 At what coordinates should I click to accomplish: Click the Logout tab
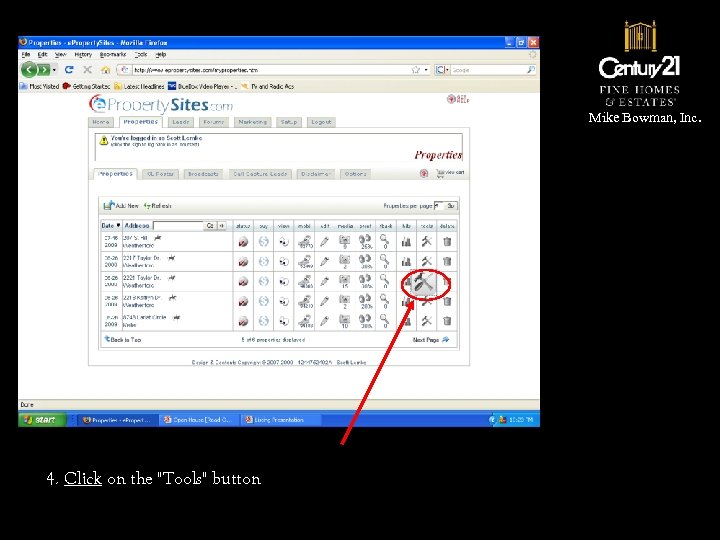tap(321, 122)
